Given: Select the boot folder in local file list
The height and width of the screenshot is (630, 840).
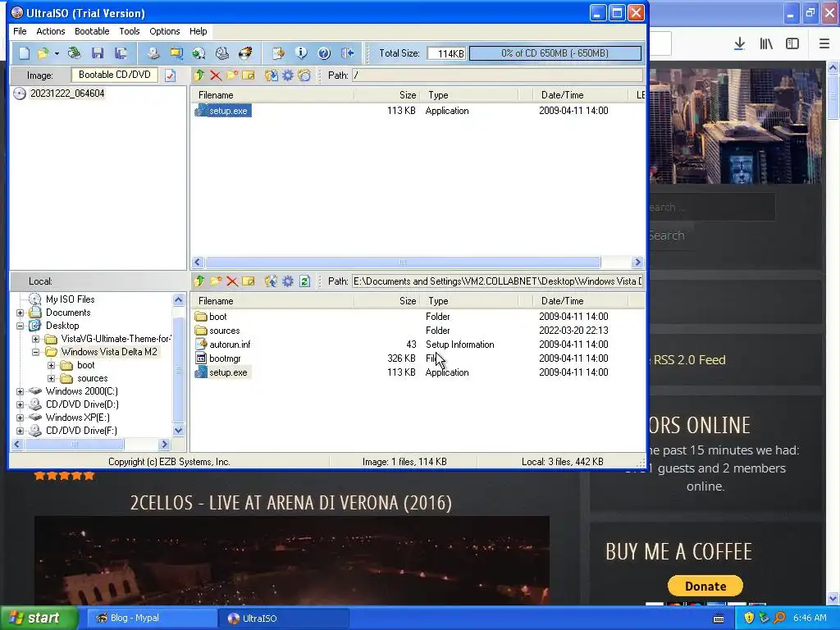Looking at the screenshot, I should (217, 317).
